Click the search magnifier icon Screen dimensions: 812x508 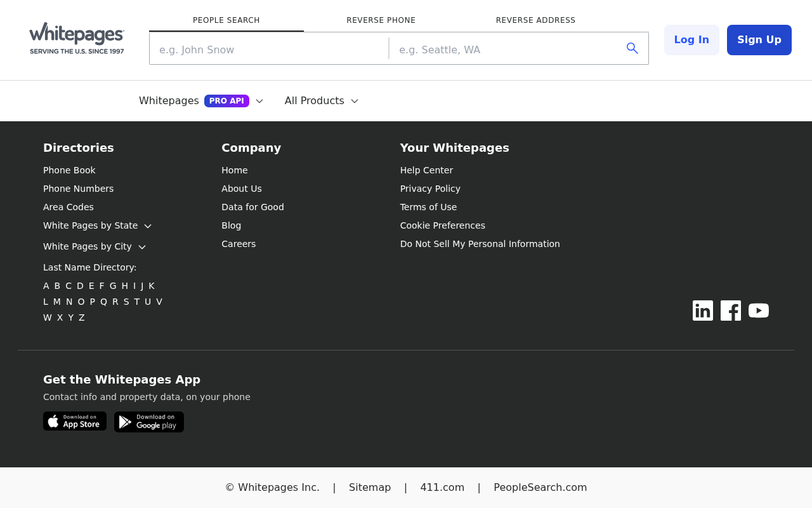pyautogui.click(x=632, y=48)
